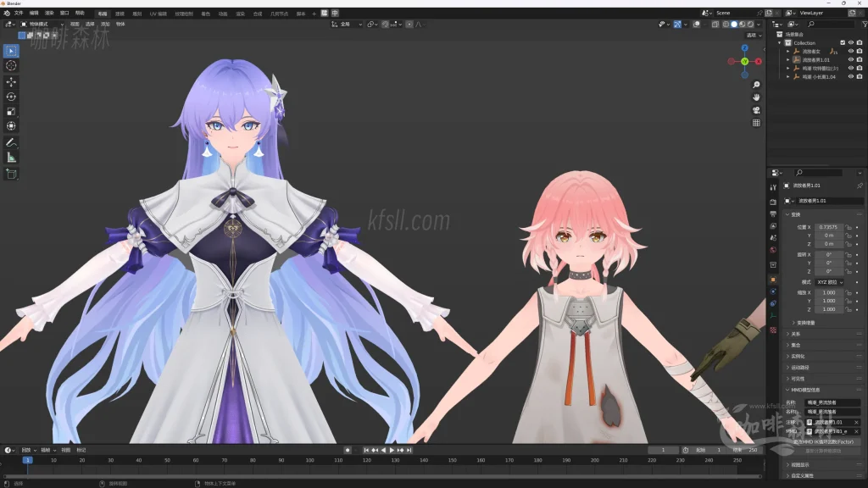Open the XYZ rotation mode dropdown

pos(829,282)
